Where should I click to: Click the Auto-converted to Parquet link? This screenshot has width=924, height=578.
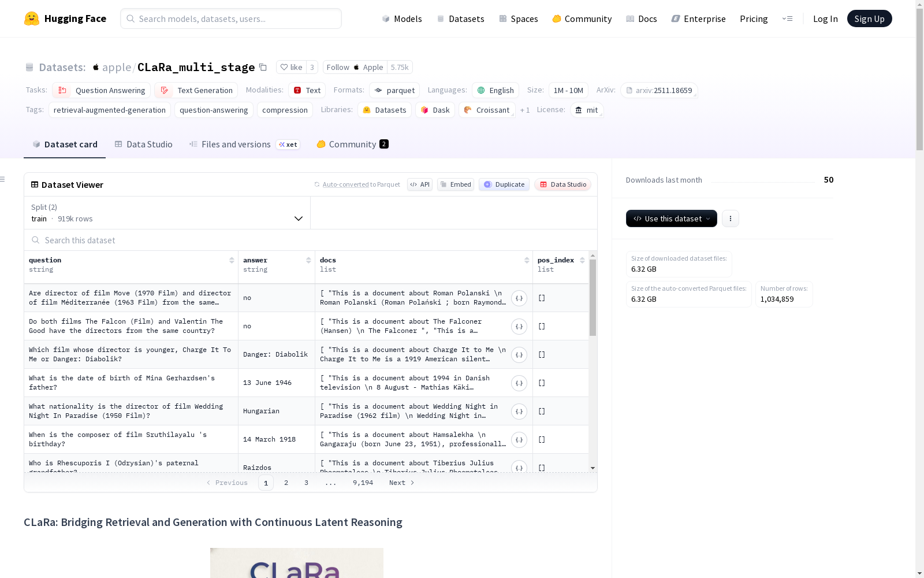pyautogui.click(x=345, y=184)
